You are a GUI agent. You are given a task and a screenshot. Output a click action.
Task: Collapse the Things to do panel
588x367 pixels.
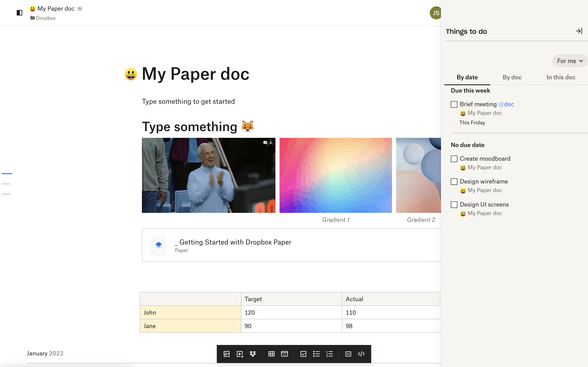pos(579,31)
